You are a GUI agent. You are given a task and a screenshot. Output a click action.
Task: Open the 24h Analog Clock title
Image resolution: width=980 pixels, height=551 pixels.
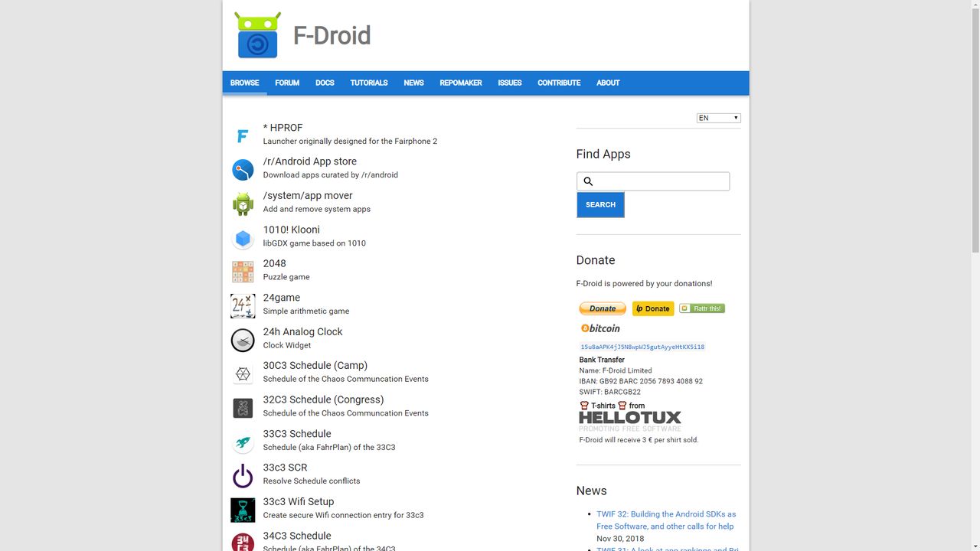tap(302, 331)
